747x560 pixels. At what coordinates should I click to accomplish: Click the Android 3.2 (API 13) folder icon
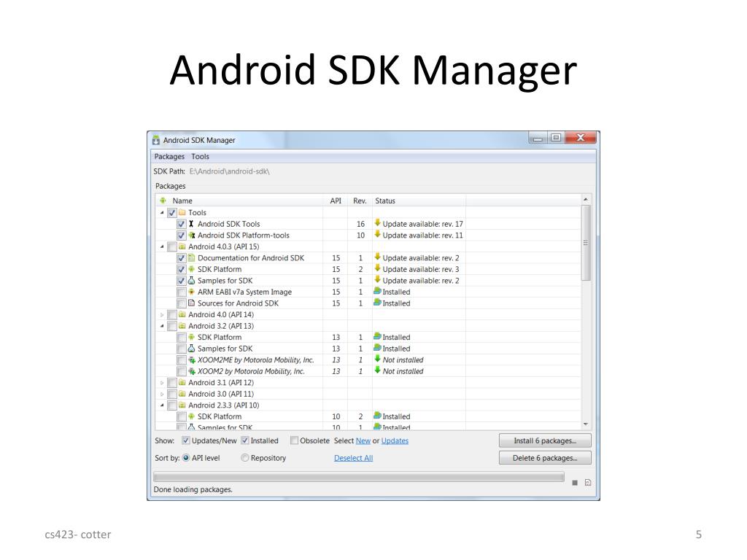click(182, 326)
